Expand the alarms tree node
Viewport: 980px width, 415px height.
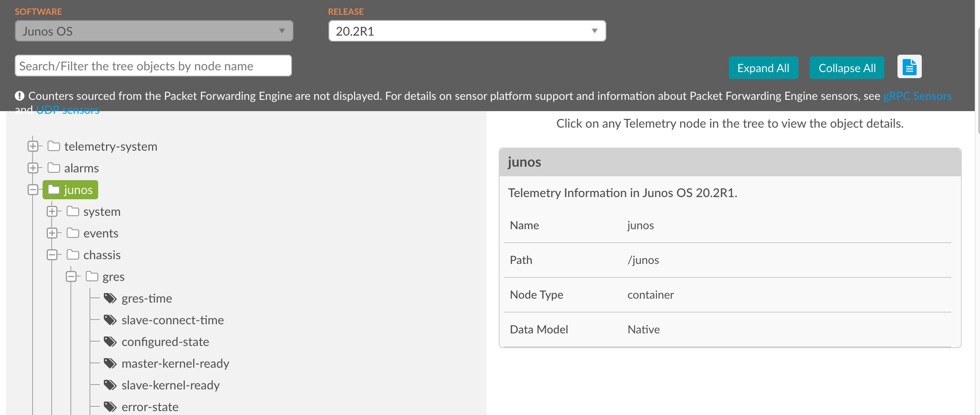[33, 168]
